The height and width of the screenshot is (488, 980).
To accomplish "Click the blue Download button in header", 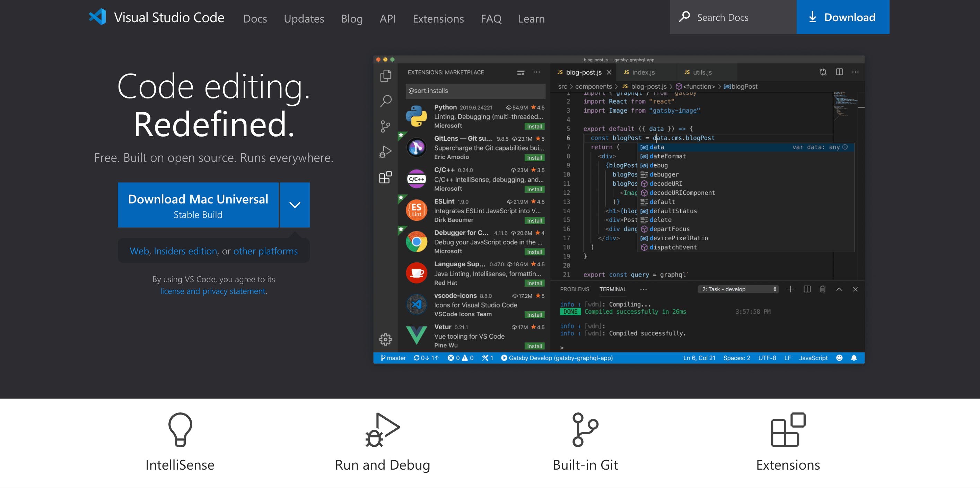I will point(843,17).
